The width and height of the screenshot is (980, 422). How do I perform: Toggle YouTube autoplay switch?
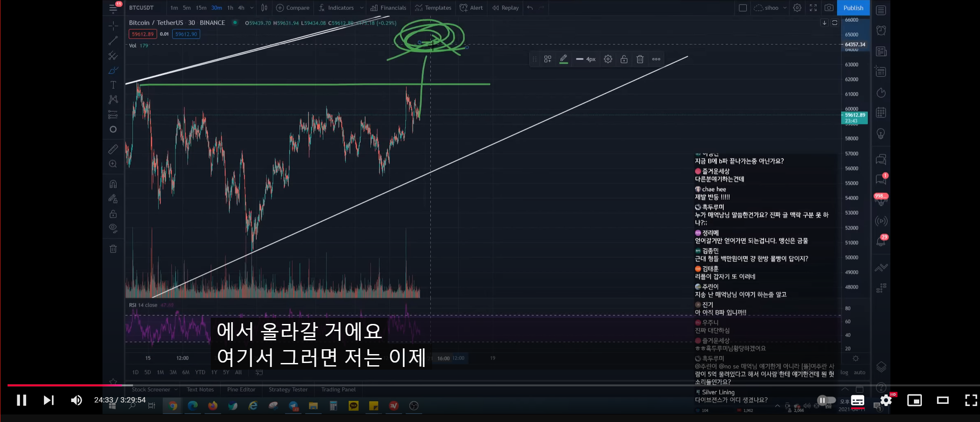pos(826,400)
